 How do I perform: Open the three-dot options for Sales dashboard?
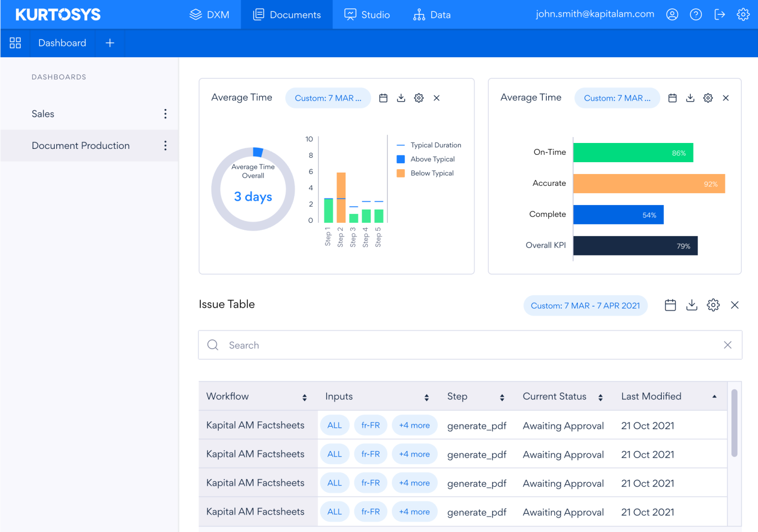165,114
